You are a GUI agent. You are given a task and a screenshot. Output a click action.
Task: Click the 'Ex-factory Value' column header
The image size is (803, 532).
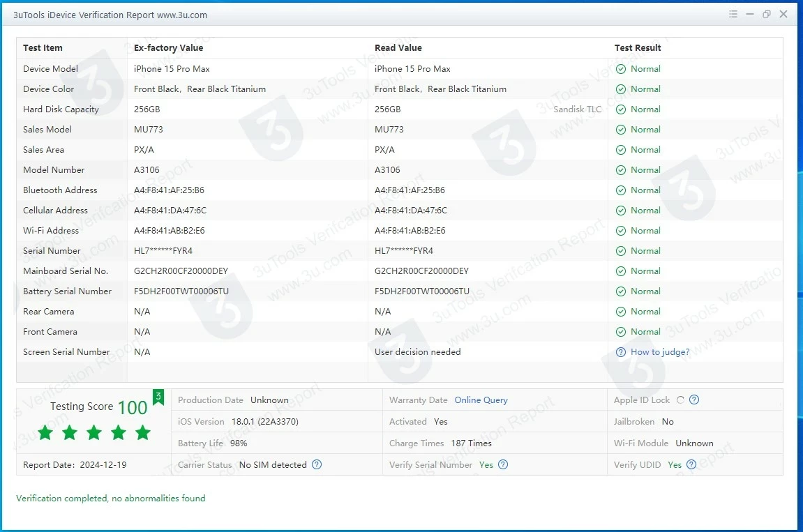tap(169, 47)
